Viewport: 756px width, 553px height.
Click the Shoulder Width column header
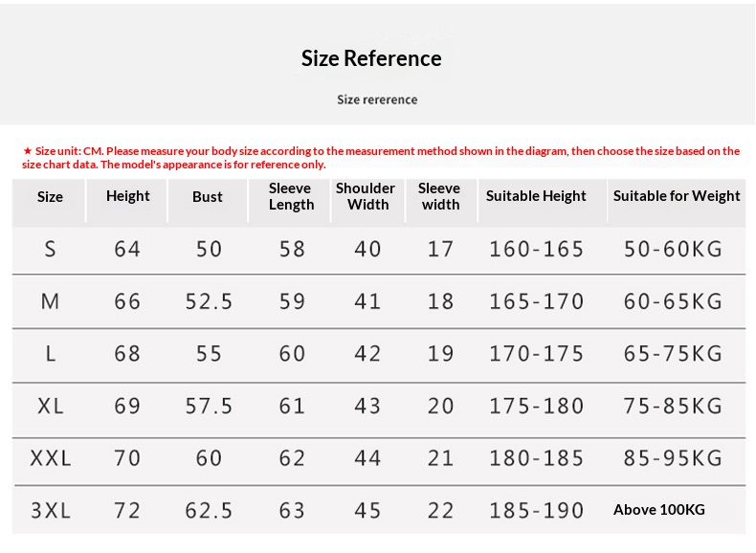(x=366, y=196)
